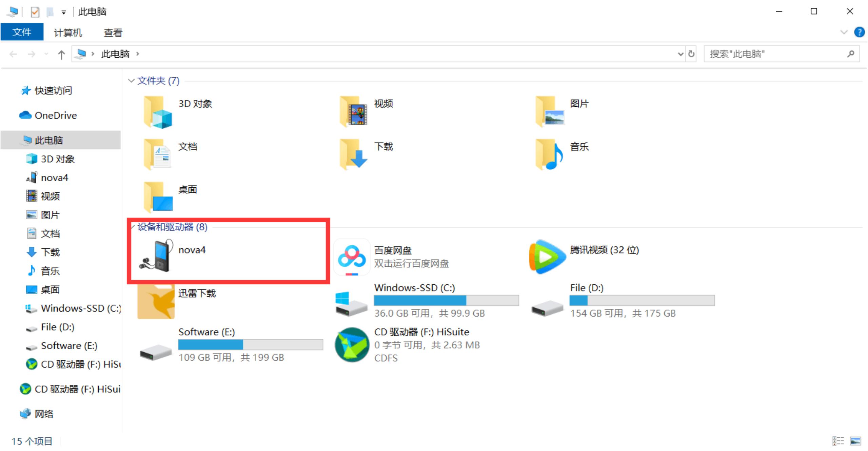Collapse the 文件夹 (7) folders group
Viewport: 868px width, 451px height.
[131, 81]
